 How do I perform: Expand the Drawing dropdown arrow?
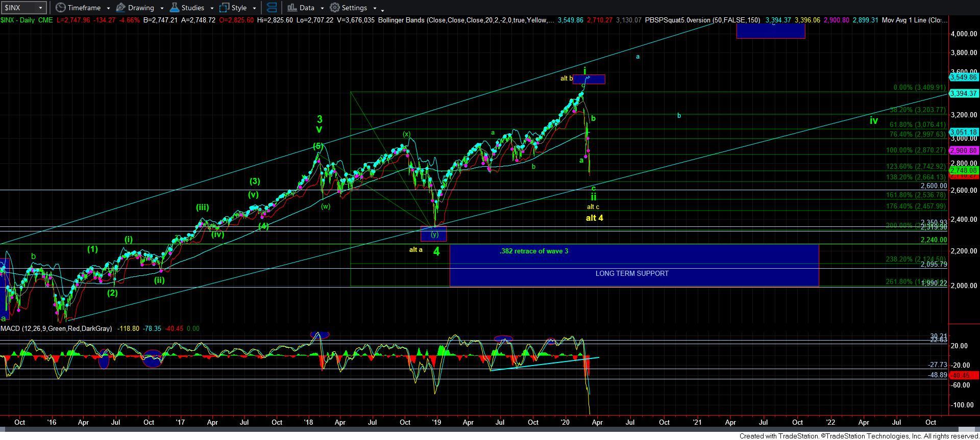click(x=162, y=8)
